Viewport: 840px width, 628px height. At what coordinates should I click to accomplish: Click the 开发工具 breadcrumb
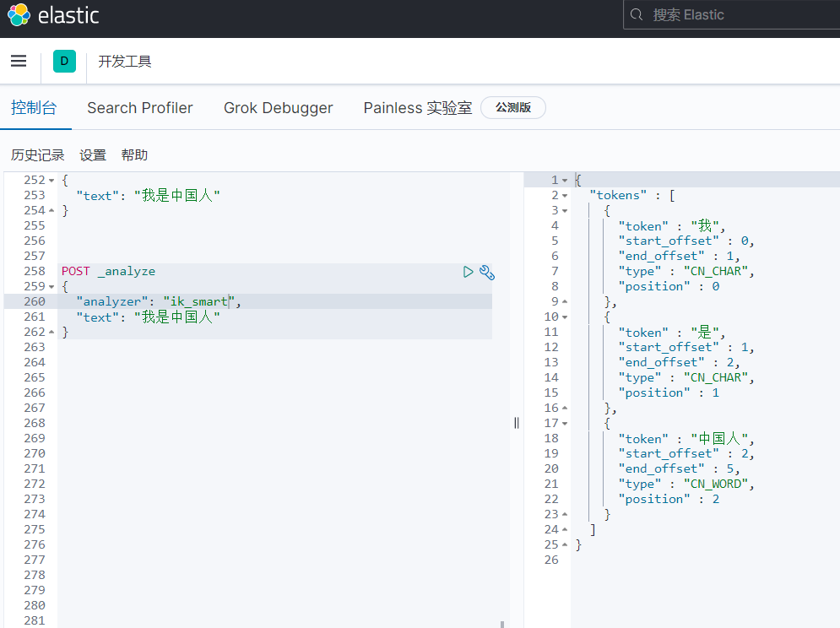(125, 62)
